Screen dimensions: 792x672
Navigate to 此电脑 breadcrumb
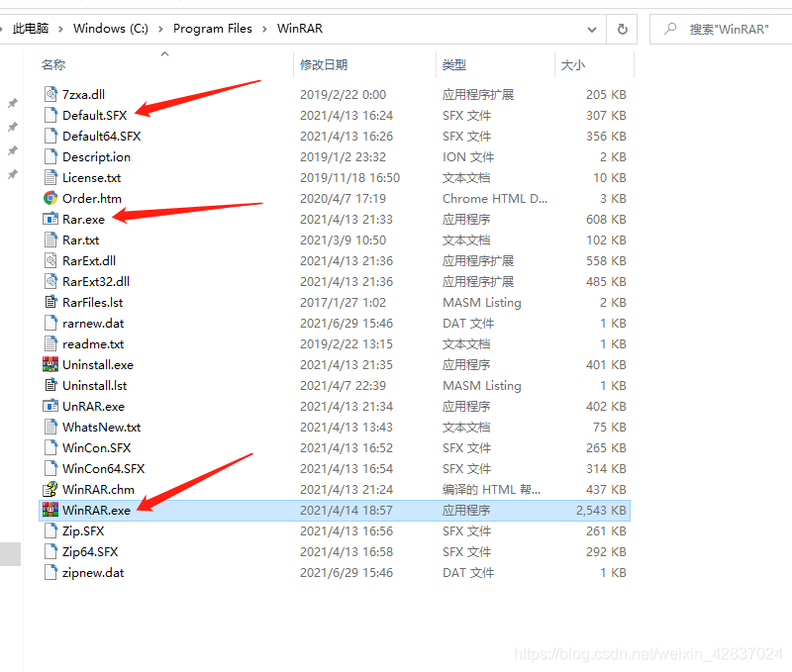pos(31,29)
